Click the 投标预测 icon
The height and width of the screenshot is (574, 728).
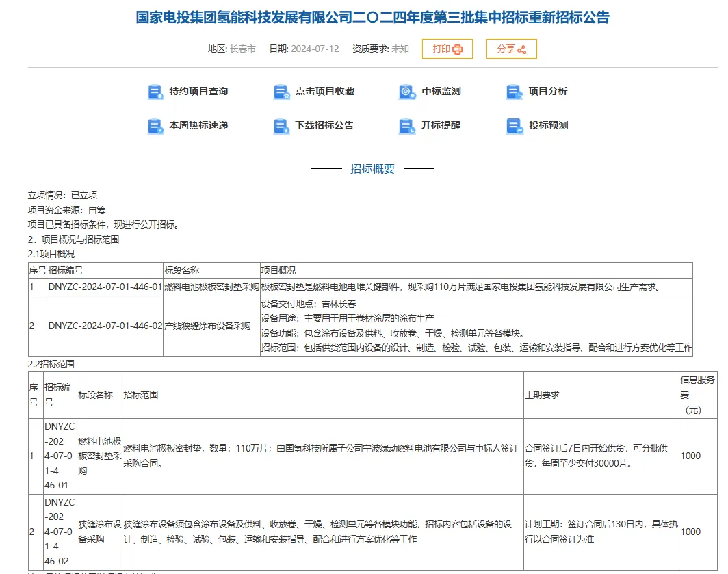click(515, 126)
